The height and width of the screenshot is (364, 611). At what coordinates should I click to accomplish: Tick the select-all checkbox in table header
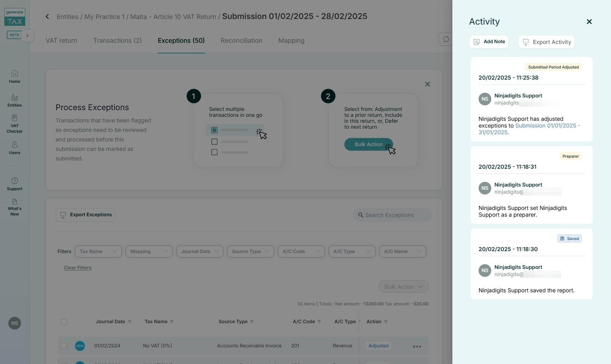click(x=64, y=322)
